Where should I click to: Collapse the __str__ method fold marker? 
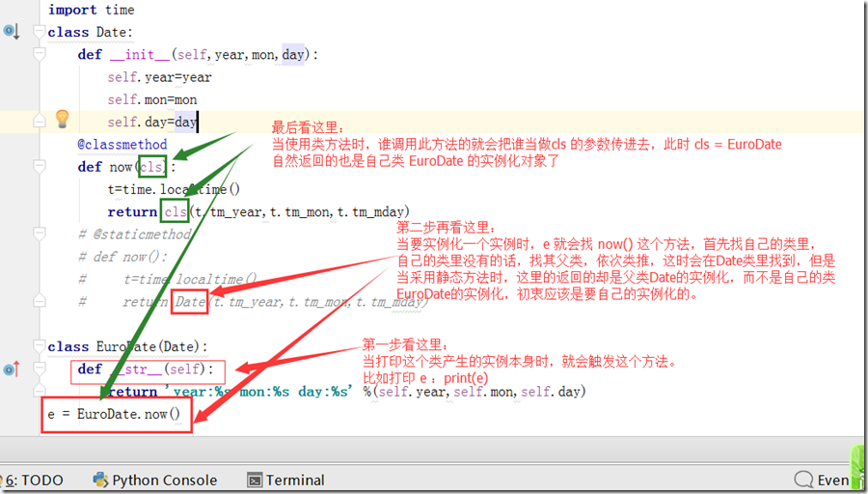pos(40,369)
